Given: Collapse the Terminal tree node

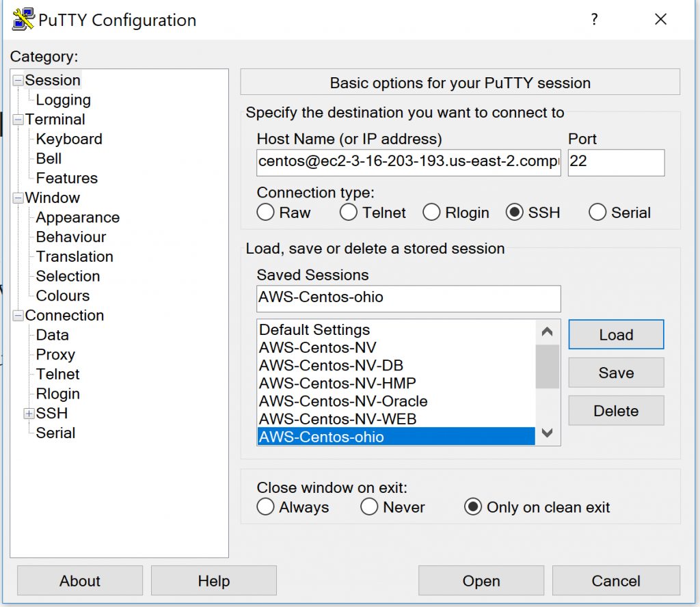Looking at the screenshot, I should click(18, 120).
